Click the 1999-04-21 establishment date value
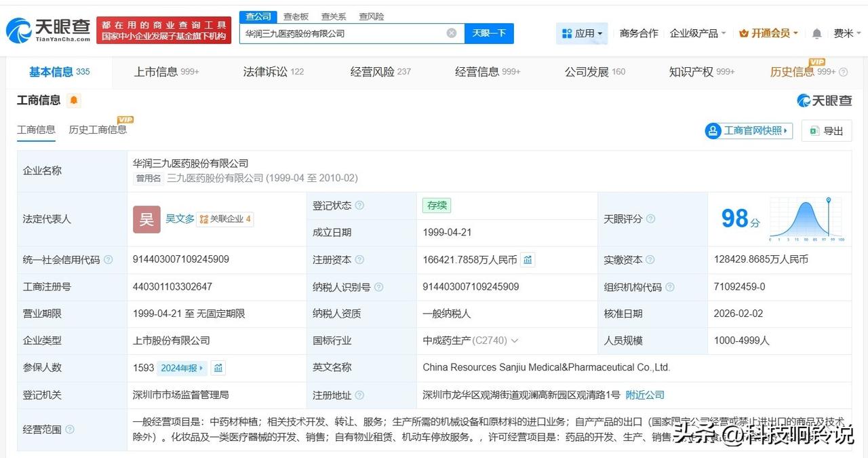Image resolution: width=868 pixels, height=458 pixels. coord(447,232)
